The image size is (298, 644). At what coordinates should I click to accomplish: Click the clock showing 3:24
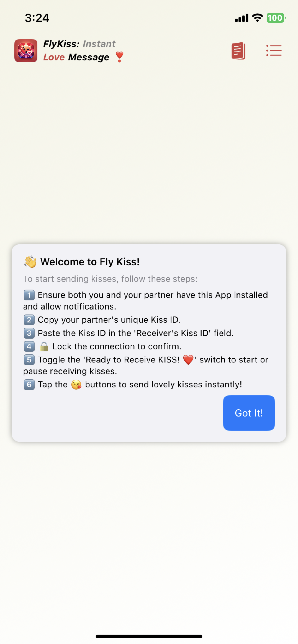point(37,17)
